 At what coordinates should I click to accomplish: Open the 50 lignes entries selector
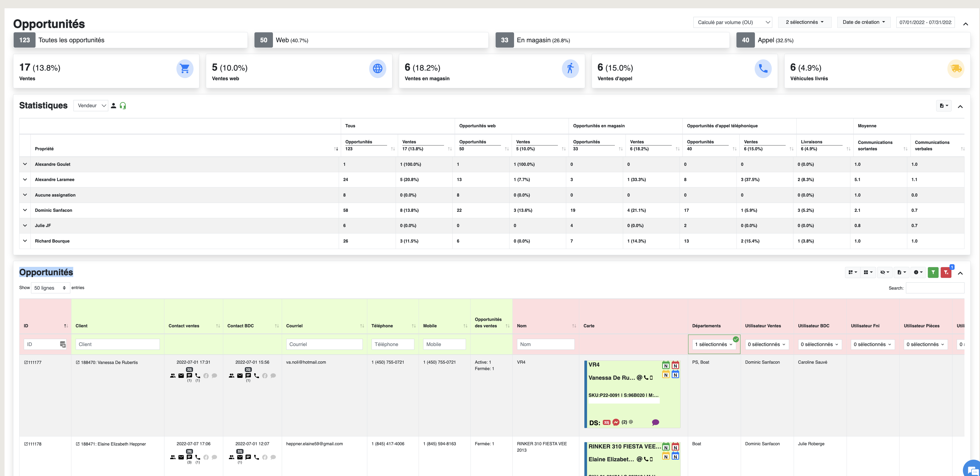50,288
